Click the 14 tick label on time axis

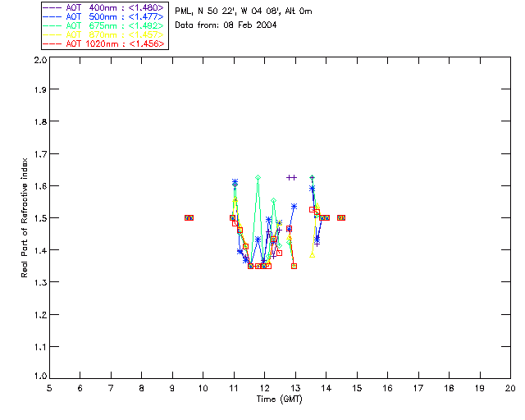click(326, 389)
